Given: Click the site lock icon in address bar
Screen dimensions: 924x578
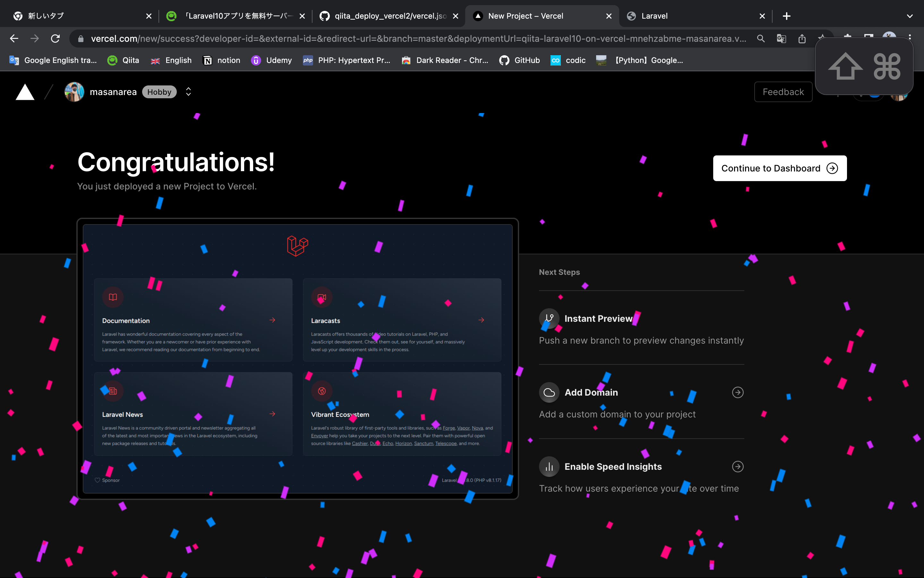Looking at the screenshot, I should (x=81, y=39).
